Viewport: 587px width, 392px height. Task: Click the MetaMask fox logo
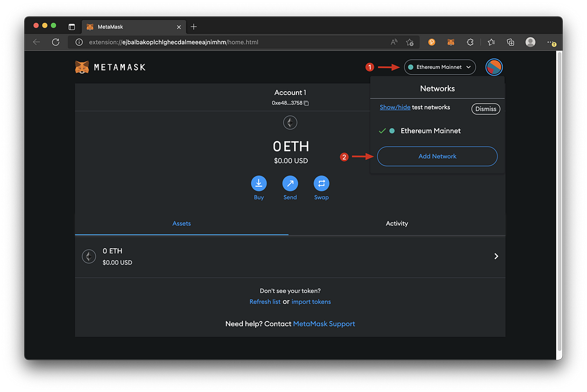click(82, 68)
